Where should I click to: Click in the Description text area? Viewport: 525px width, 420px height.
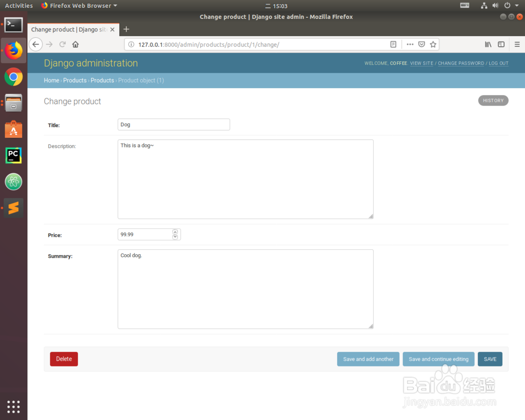coord(245,179)
